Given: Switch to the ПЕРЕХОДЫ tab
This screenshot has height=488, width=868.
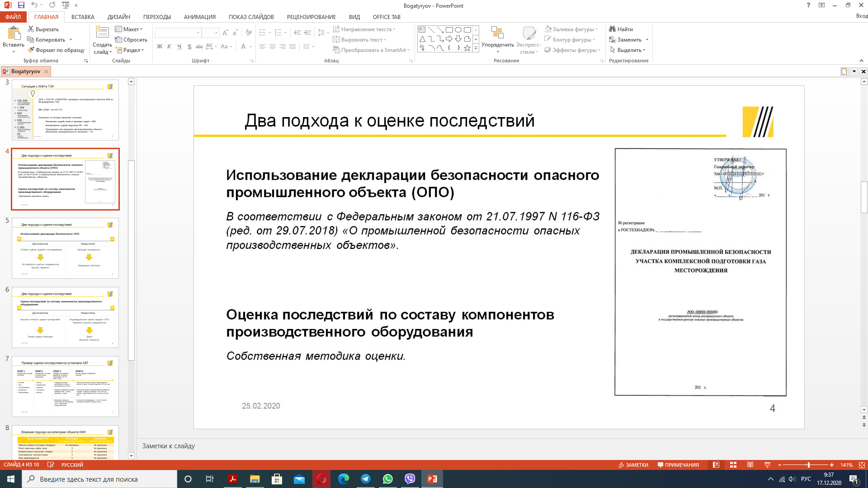Looking at the screenshot, I should coord(157,17).
